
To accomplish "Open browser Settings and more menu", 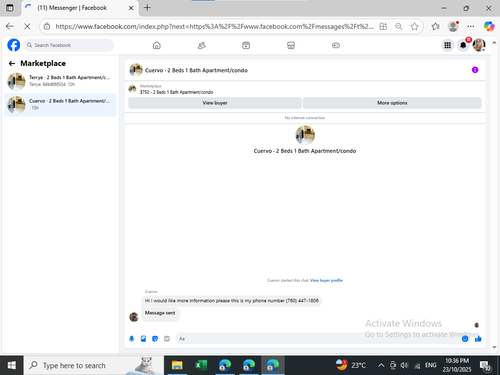I will tap(470, 26).
